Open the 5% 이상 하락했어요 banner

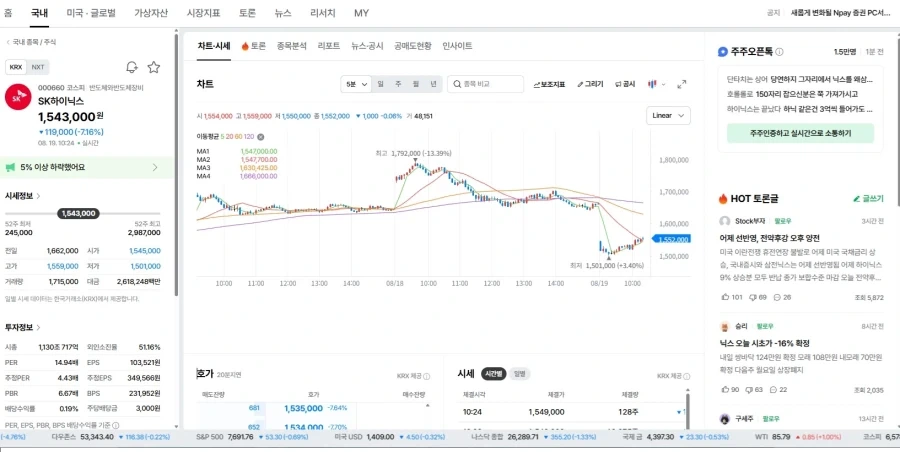(x=87, y=168)
